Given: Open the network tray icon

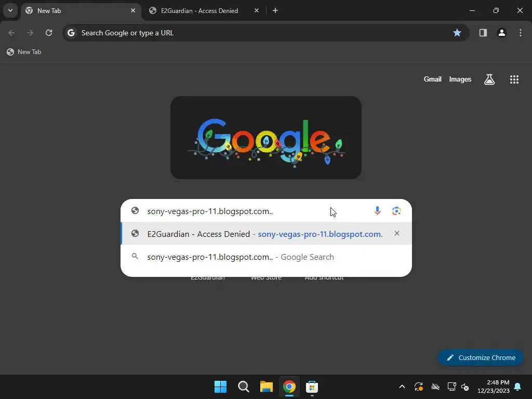Looking at the screenshot, I should (451, 387).
